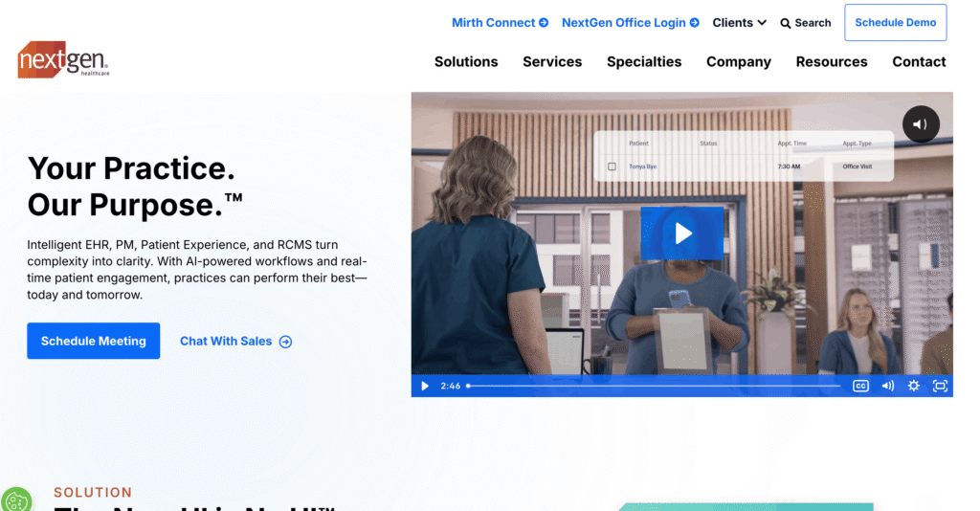Click the volume icon in video control bar

click(x=887, y=386)
